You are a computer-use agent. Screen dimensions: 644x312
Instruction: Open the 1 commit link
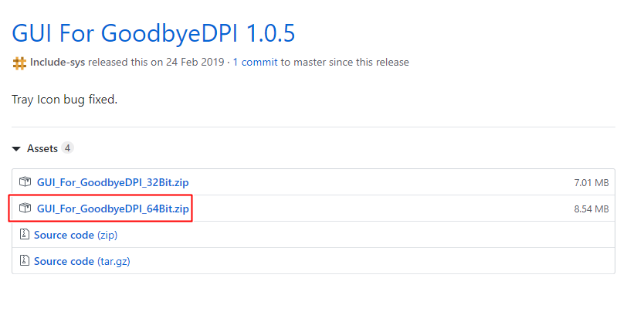255,63
